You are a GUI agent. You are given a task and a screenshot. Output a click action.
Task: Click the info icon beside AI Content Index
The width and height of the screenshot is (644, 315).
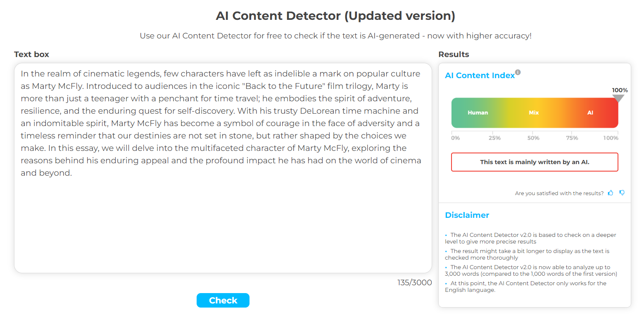click(x=518, y=73)
